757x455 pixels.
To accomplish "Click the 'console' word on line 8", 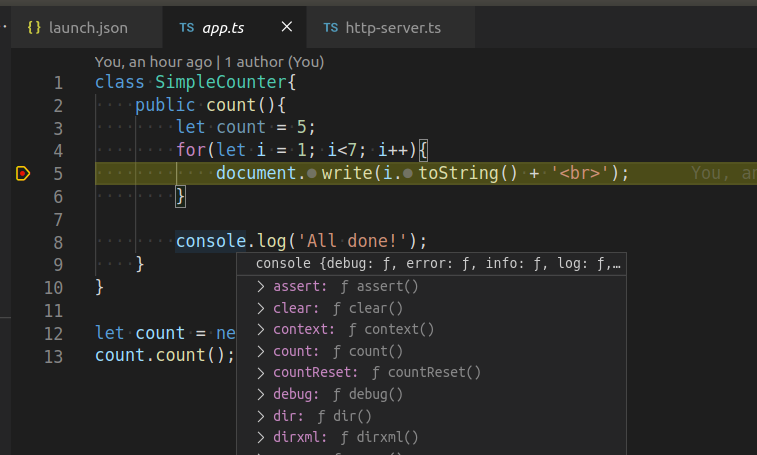I will 211,241.
